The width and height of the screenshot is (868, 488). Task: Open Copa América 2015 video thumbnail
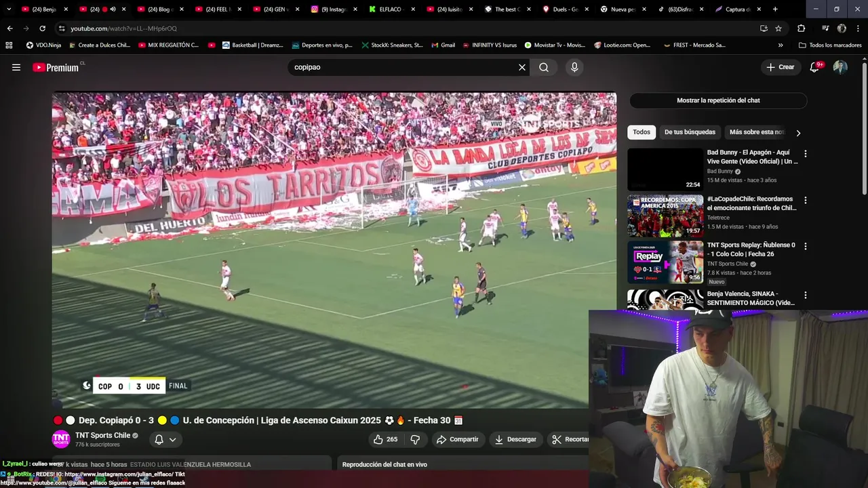click(x=665, y=216)
